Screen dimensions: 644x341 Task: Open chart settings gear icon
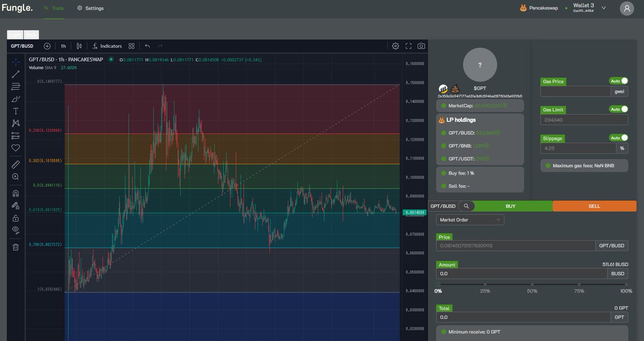[396, 46]
